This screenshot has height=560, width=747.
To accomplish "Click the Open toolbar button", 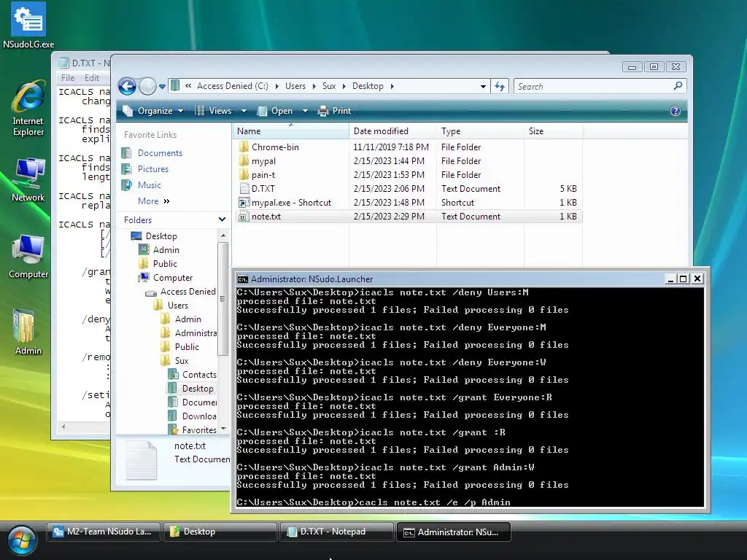I will click(275, 111).
